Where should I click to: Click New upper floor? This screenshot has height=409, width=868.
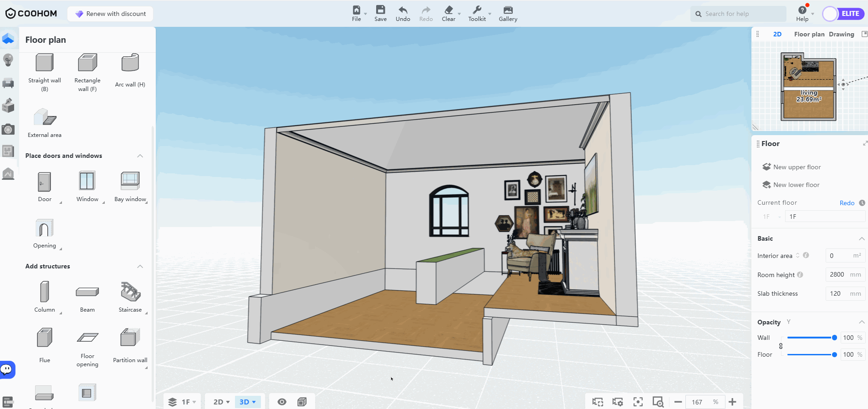pyautogui.click(x=797, y=167)
